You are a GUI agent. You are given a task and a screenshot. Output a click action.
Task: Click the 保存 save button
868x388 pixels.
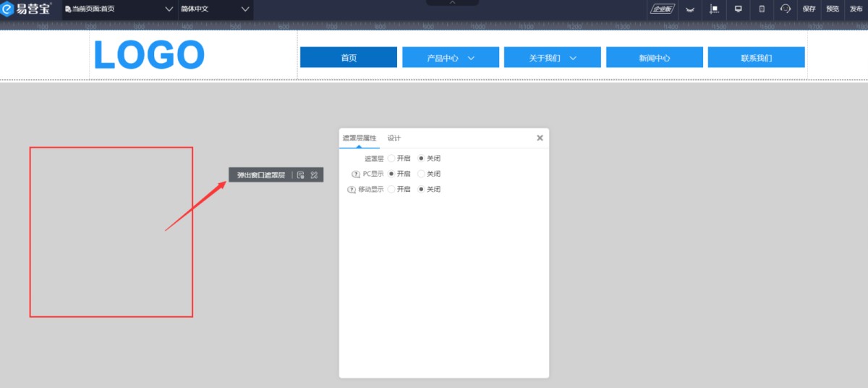[809, 9]
